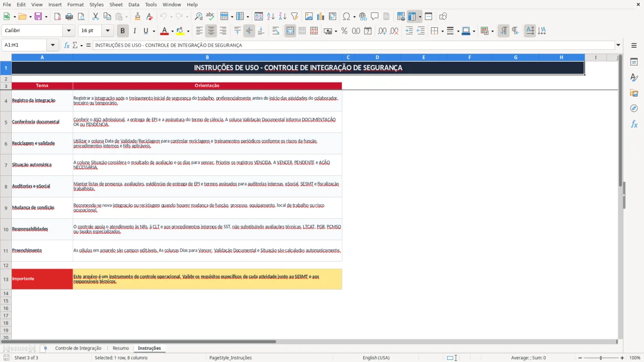Toggle Align Left button
This screenshot has height=362, width=644.
(x=199, y=31)
